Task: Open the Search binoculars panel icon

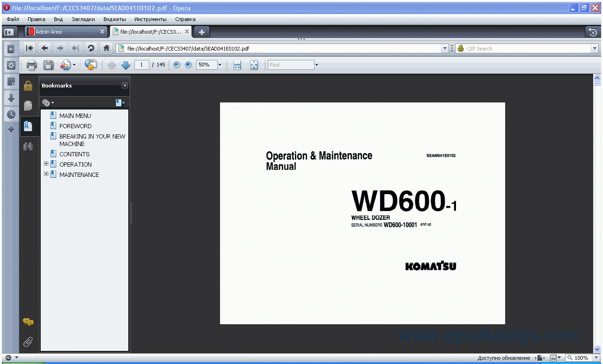Action: click(x=28, y=146)
